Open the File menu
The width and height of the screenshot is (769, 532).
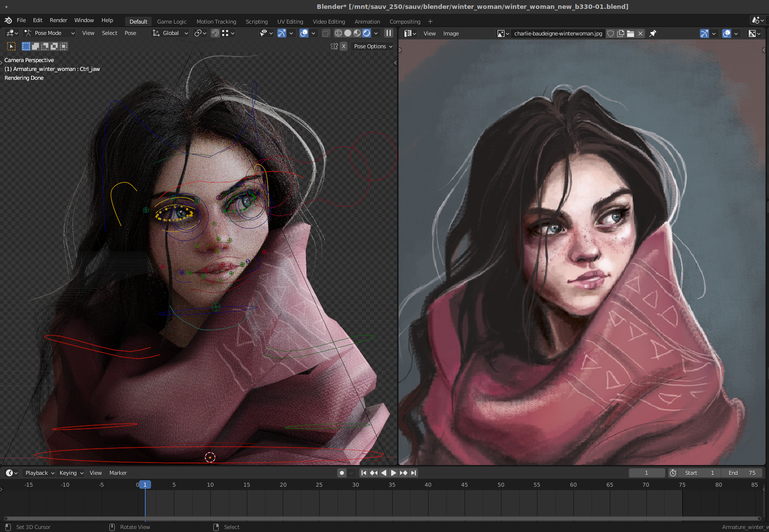click(21, 20)
